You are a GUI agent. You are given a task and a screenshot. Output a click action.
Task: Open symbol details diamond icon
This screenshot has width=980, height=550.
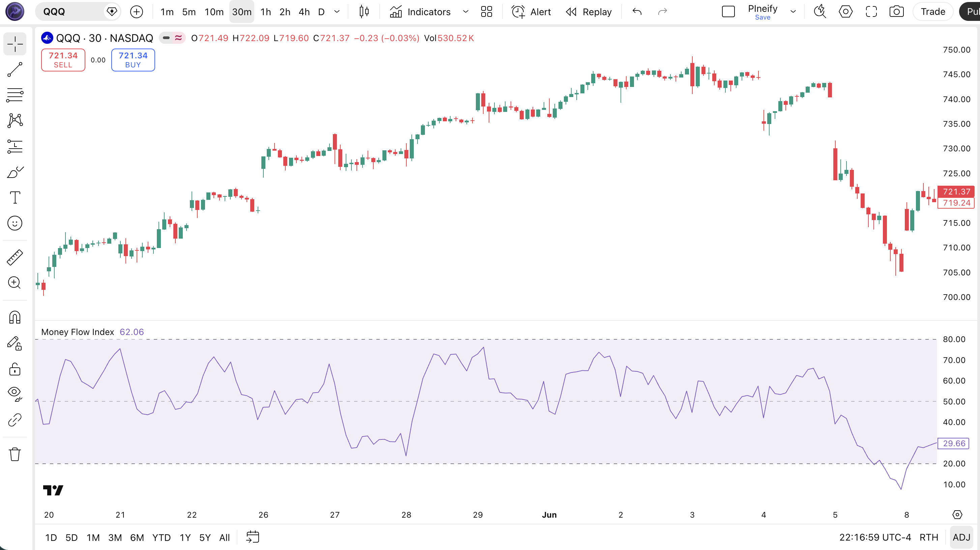click(112, 12)
